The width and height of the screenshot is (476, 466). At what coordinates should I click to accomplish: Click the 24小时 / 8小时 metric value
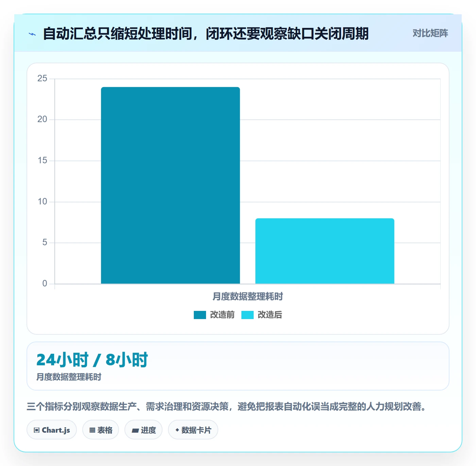click(92, 360)
